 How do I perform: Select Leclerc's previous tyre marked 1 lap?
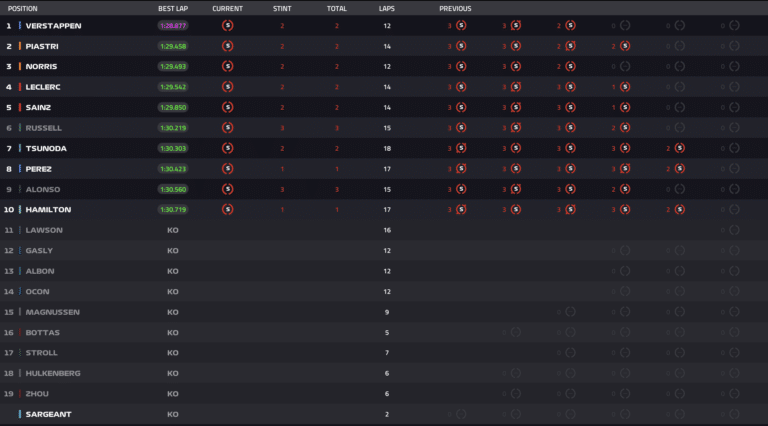tap(625, 87)
